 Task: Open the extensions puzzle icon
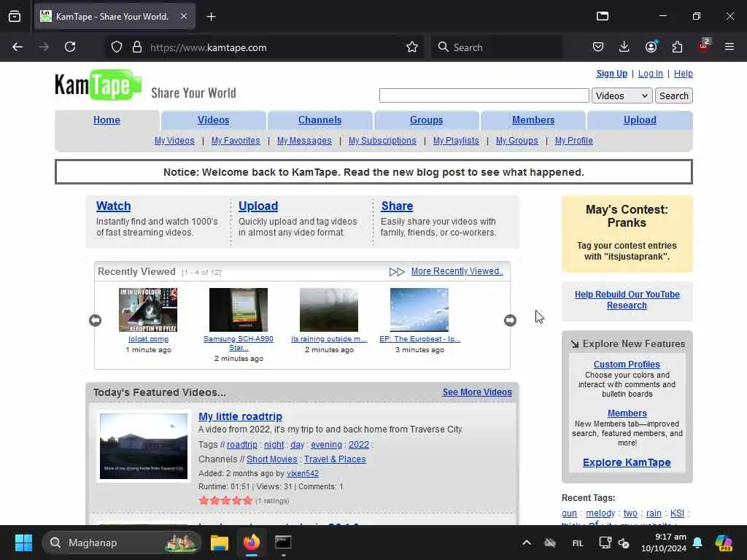point(677,47)
